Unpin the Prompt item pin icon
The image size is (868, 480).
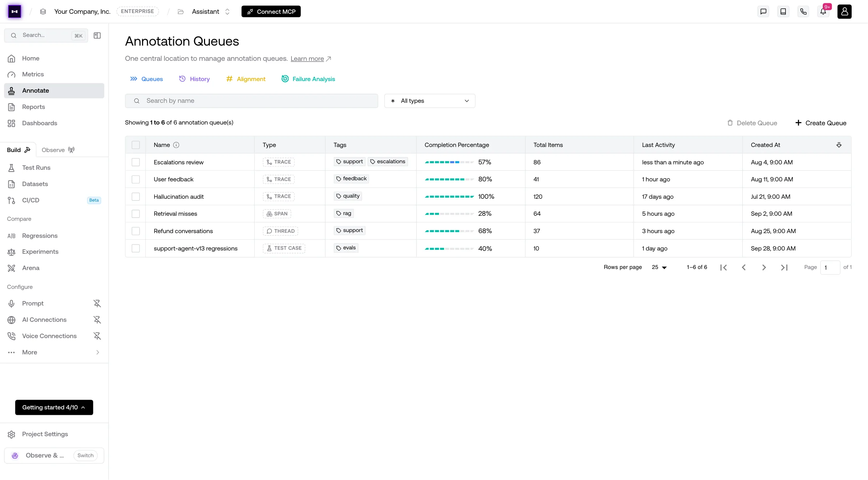[x=97, y=303]
